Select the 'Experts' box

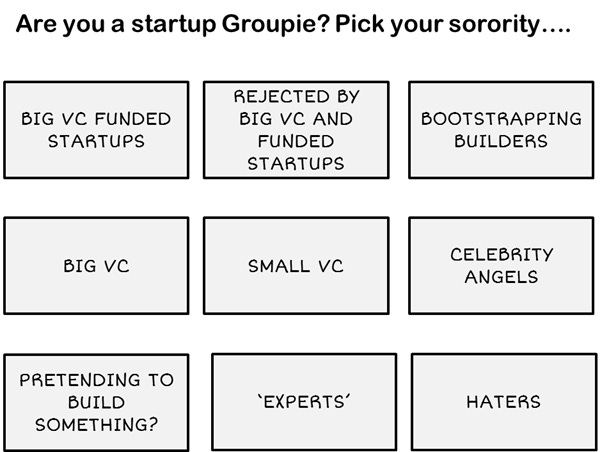tap(304, 402)
